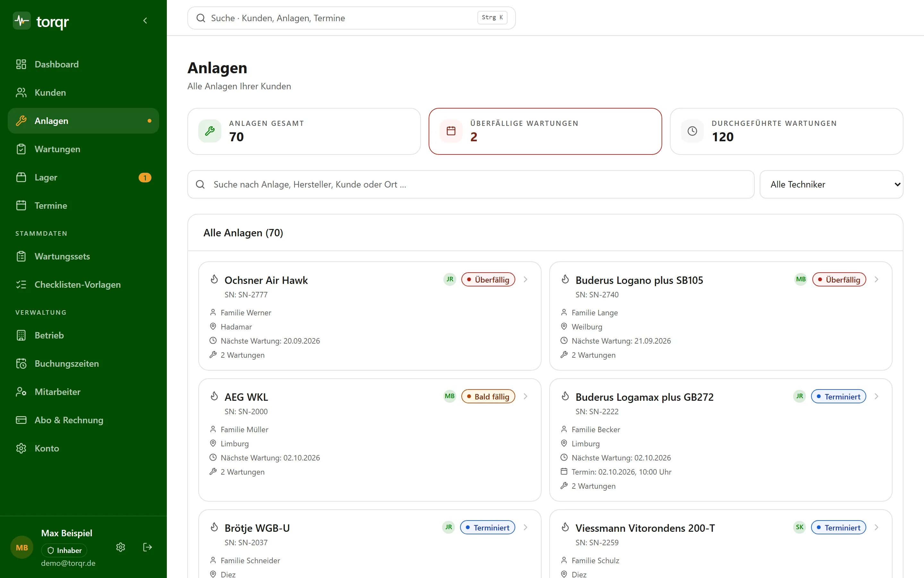This screenshot has width=924, height=578.
Task: Open Mitarbeiter in the sidebar
Action: [x=83, y=392]
